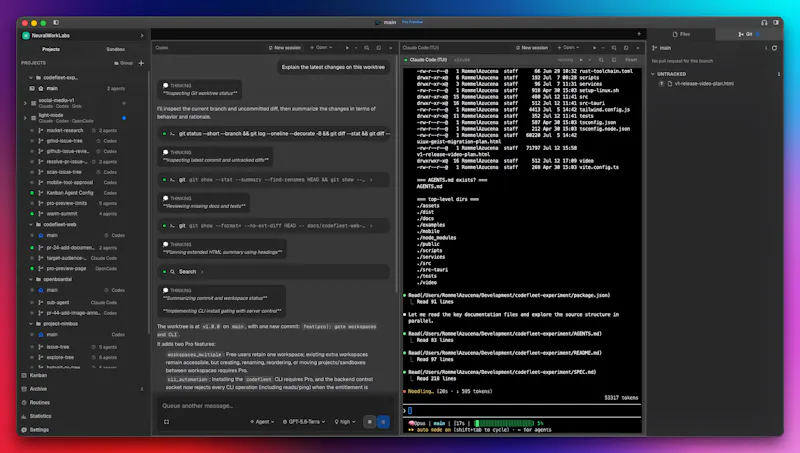The image size is (800, 453).
Task: Start New session in Claude Code pane
Action: point(532,48)
